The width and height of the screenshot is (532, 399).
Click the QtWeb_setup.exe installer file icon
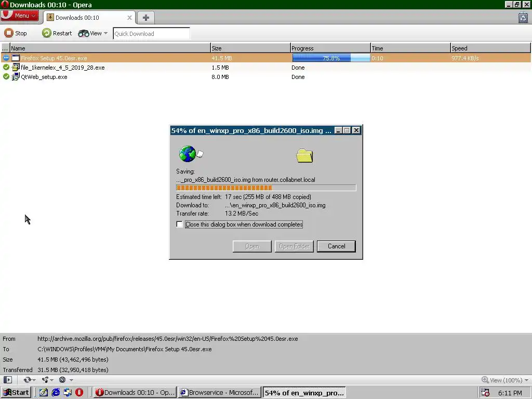[x=16, y=77]
